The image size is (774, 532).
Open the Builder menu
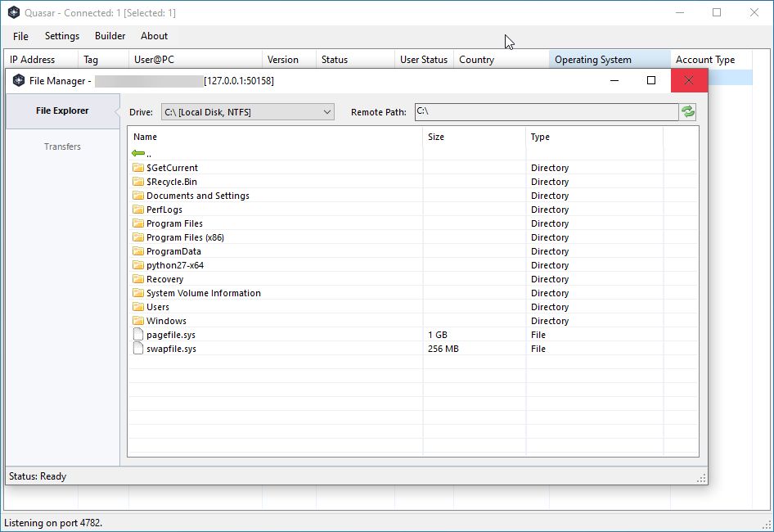pyautogui.click(x=109, y=36)
